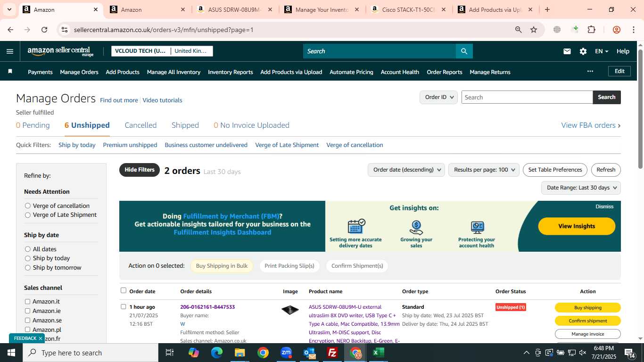Switch to the Pending orders tab
The image size is (644, 362).
[x=33, y=125]
